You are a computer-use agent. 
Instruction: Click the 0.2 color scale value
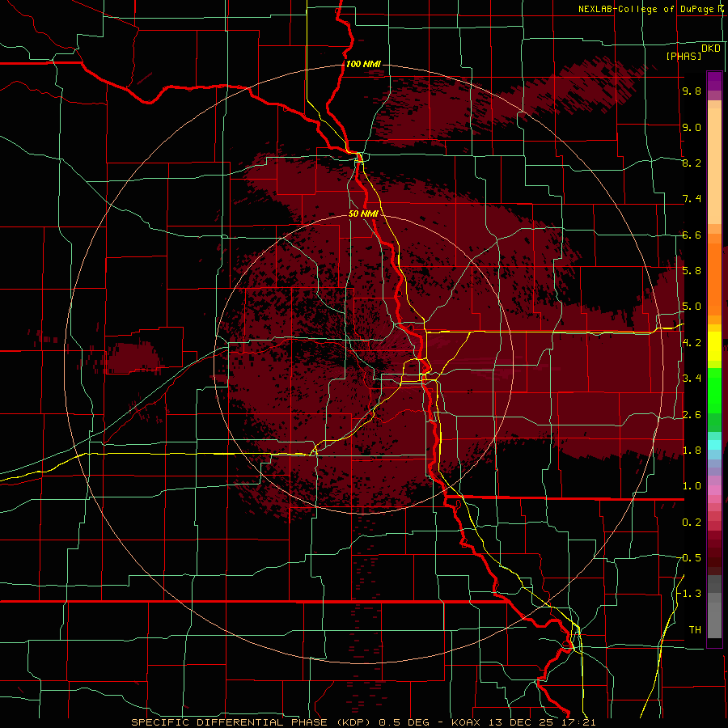tap(692, 523)
